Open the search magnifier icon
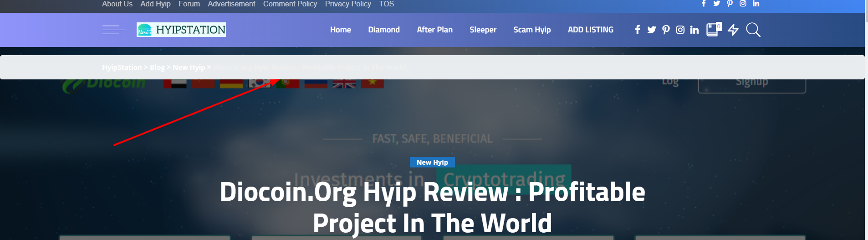Viewport: 868px width, 240px height. (753, 30)
